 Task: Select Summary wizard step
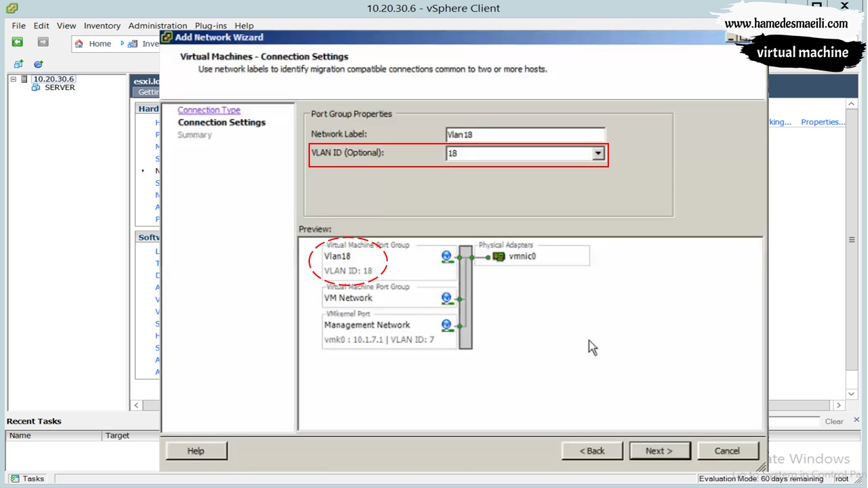tap(195, 135)
